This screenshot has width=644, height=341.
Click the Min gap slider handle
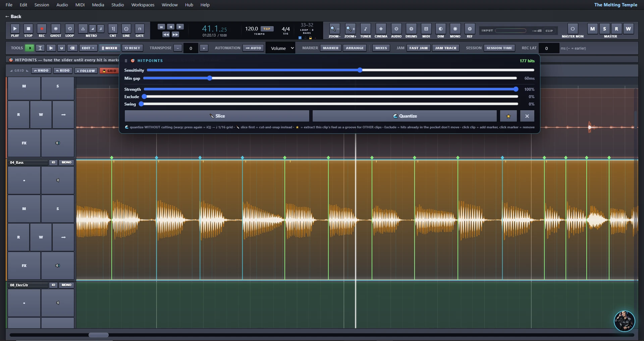(x=210, y=78)
